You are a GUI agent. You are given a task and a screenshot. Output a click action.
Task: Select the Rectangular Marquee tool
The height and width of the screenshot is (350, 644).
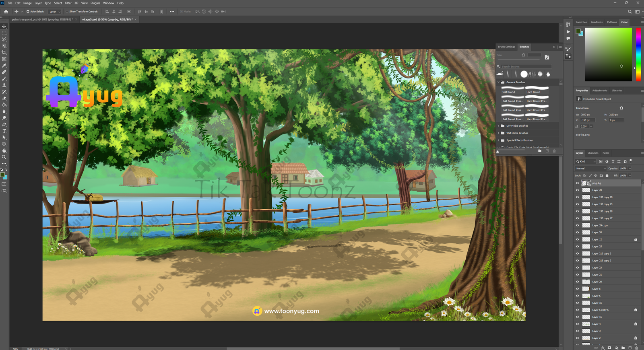click(x=4, y=33)
